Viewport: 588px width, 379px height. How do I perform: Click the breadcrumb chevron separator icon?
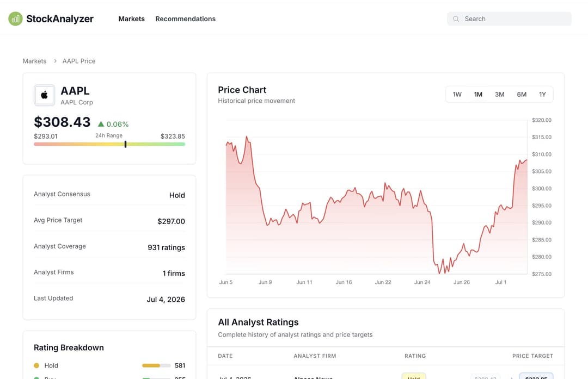pos(55,61)
